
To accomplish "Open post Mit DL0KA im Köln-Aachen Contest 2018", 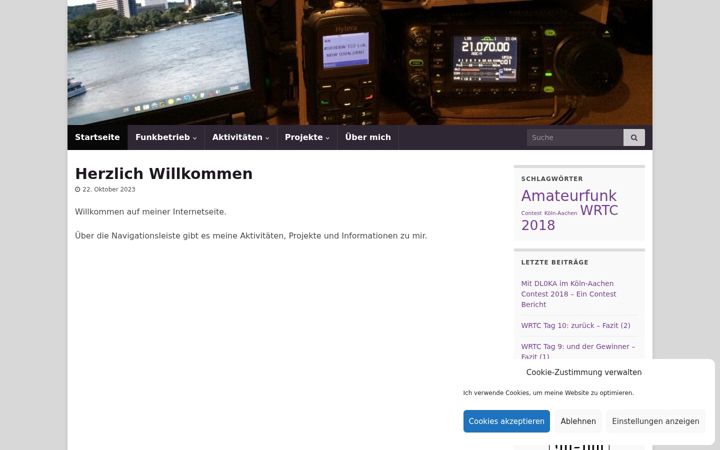I will coord(568,294).
